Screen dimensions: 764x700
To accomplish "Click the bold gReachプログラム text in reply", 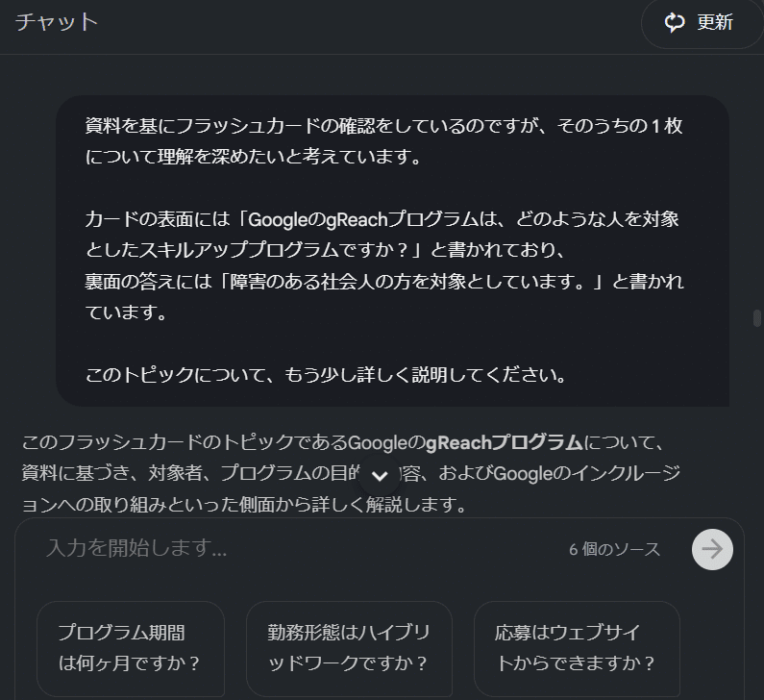I will point(504,442).
